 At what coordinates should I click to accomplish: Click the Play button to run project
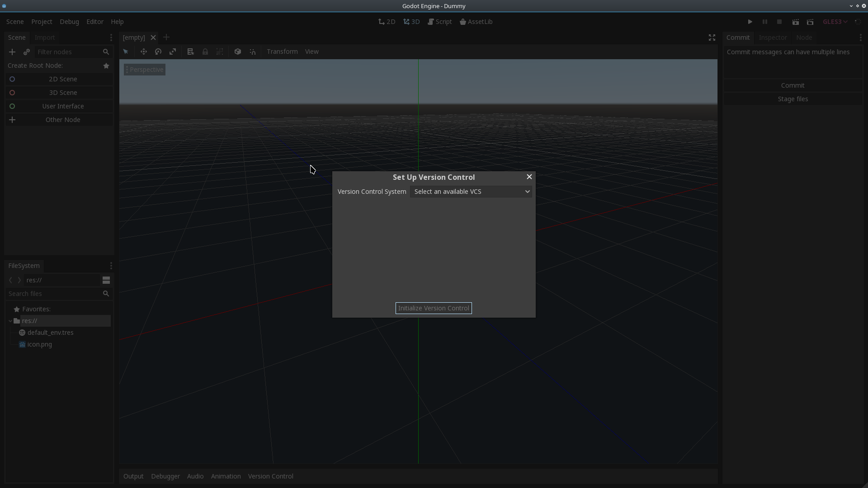(750, 21)
